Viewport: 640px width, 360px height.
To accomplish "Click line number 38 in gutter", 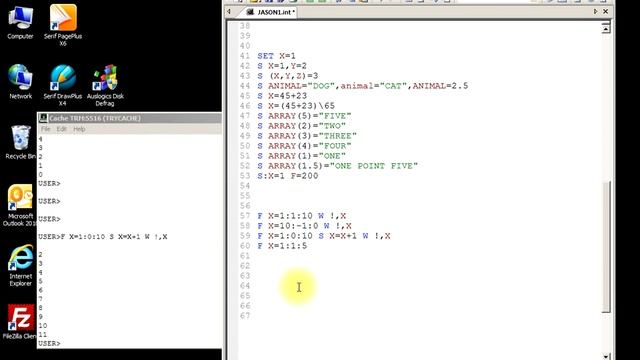I will pyautogui.click(x=245, y=26).
